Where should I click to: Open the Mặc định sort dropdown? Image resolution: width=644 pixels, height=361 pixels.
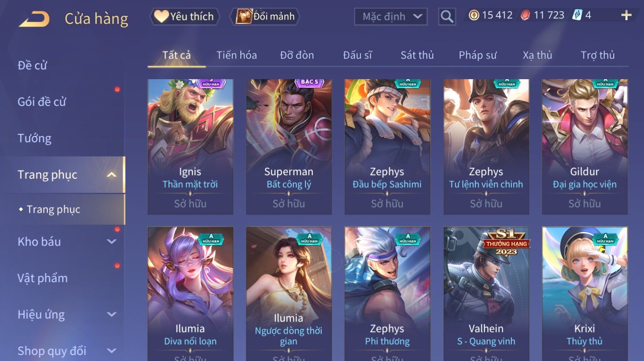coord(391,17)
